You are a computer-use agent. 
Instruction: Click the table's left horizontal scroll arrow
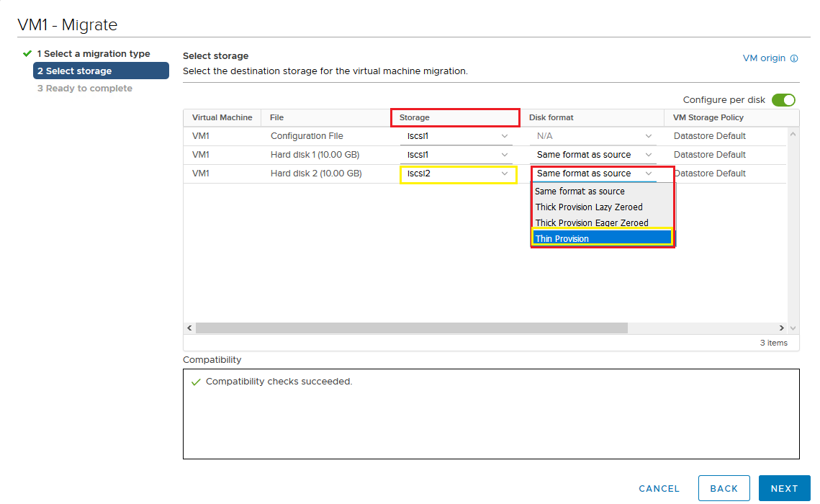pos(190,328)
